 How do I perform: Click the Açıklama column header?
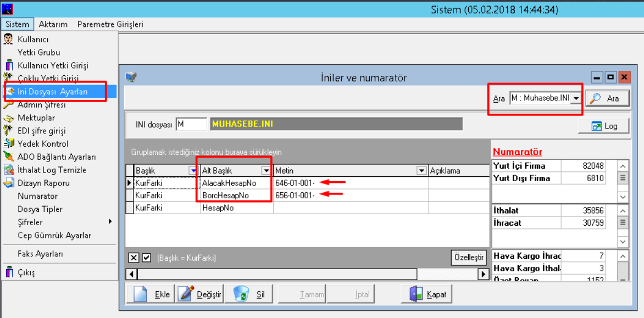click(458, 170)
